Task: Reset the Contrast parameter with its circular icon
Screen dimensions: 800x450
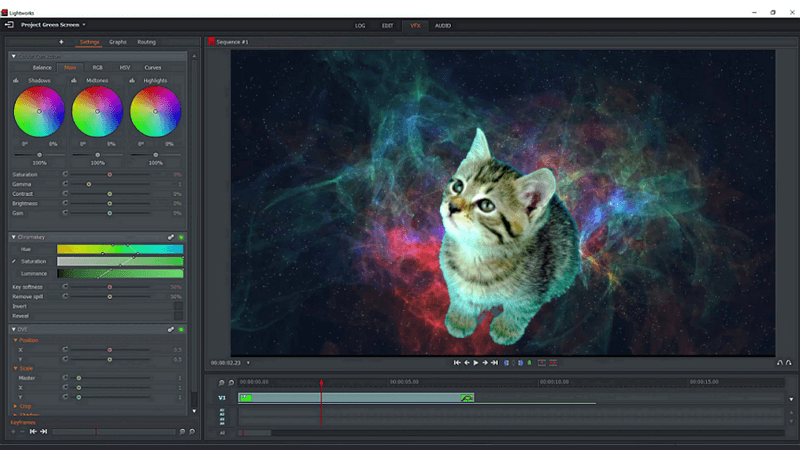Action: click(65, 193)
